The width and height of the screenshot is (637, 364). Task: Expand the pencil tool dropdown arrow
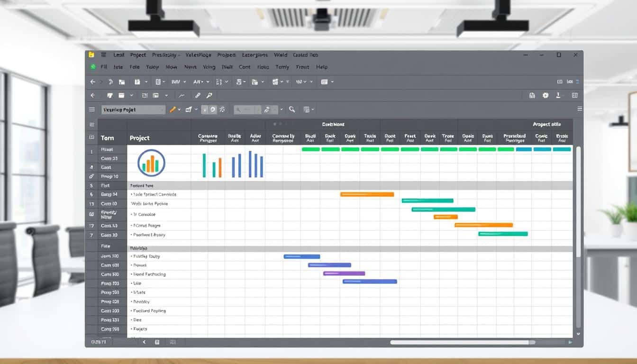179,109
